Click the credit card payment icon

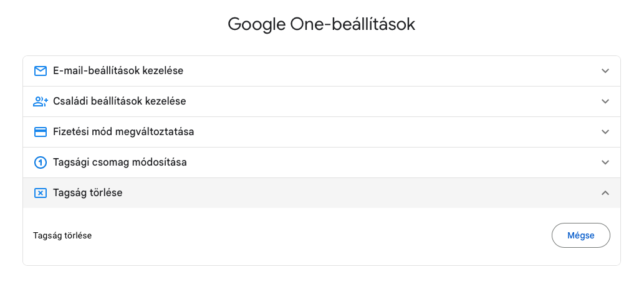pos(40,132)
